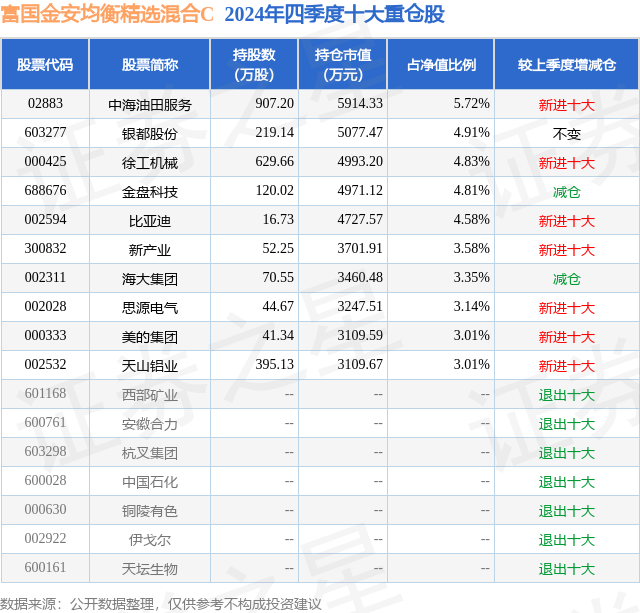Click stock name 天山铝业
This screenshot has width=640, height=613.
150,366
